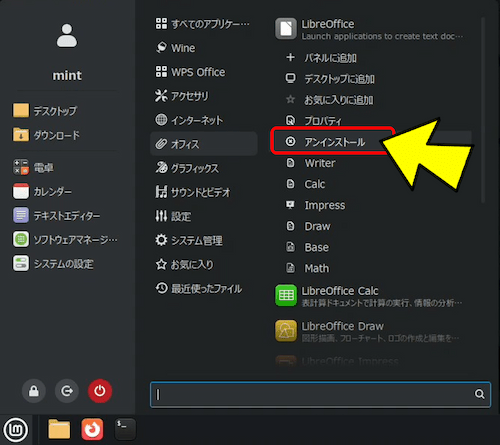Click the red power button
The width and height of the screenshot is (500, 445).
tap(100, 391)
